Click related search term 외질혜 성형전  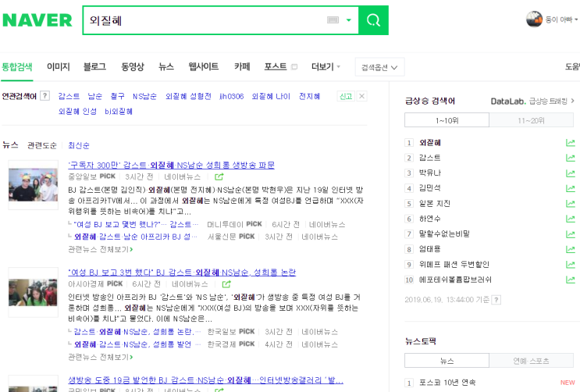(188, 96)
